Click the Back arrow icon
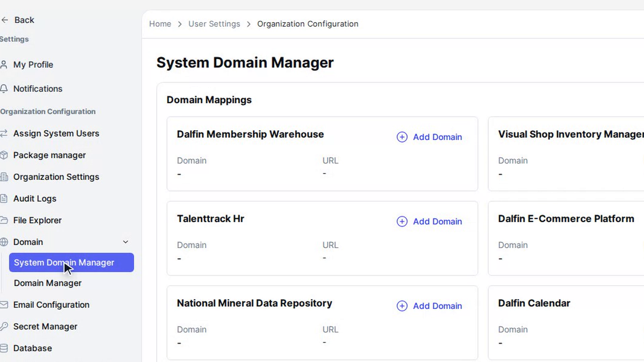This screenshot has height=362, width=644. [x=5, y=20]
